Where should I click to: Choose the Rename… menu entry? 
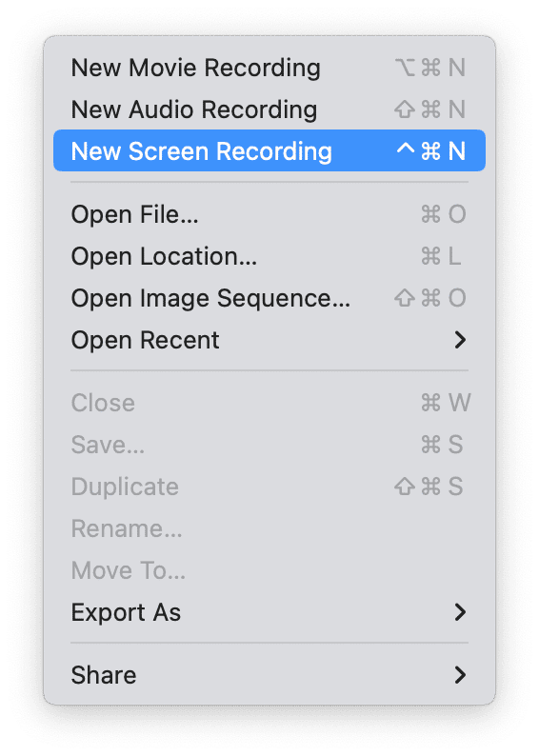pos(269,528)
